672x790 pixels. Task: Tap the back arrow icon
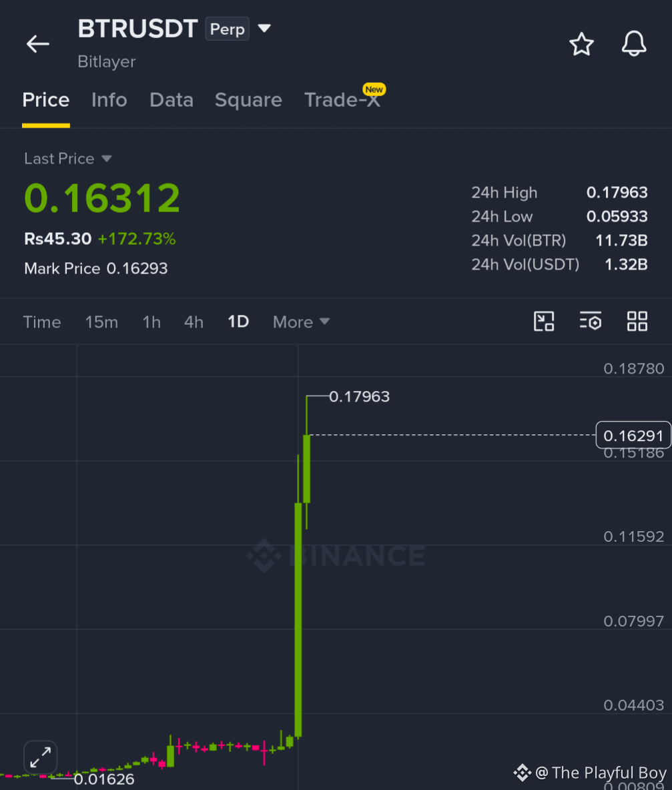pyautogui.click(x=38, y=44)
